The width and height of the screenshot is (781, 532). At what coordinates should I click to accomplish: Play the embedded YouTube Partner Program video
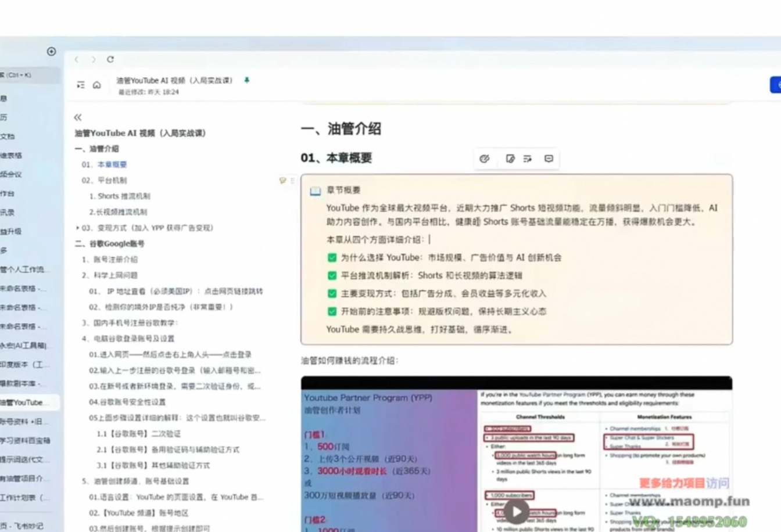click(516, 512)
